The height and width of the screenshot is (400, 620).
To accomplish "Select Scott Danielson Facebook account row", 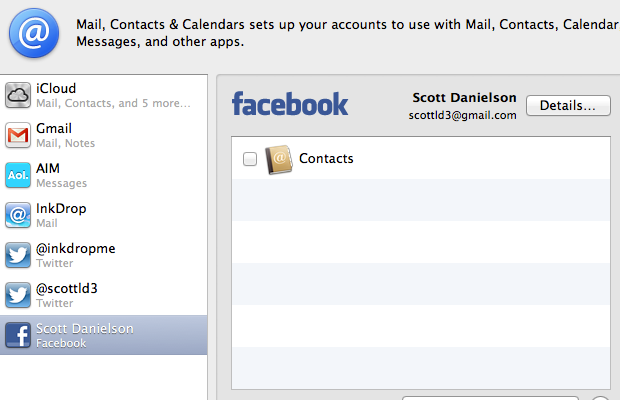I will point(104,335).
